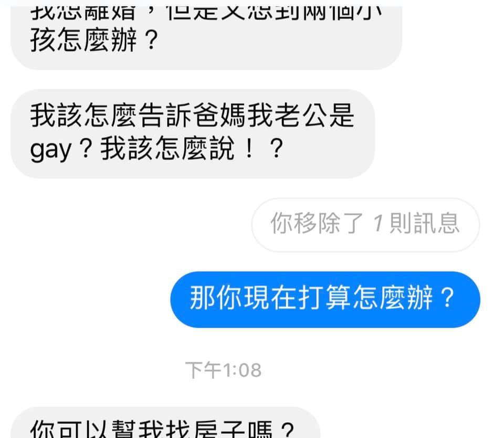The image size is (504, 438).
Task: Tap the line "孩怎麼辦？" in top bubble
Action: pos(94,40)
